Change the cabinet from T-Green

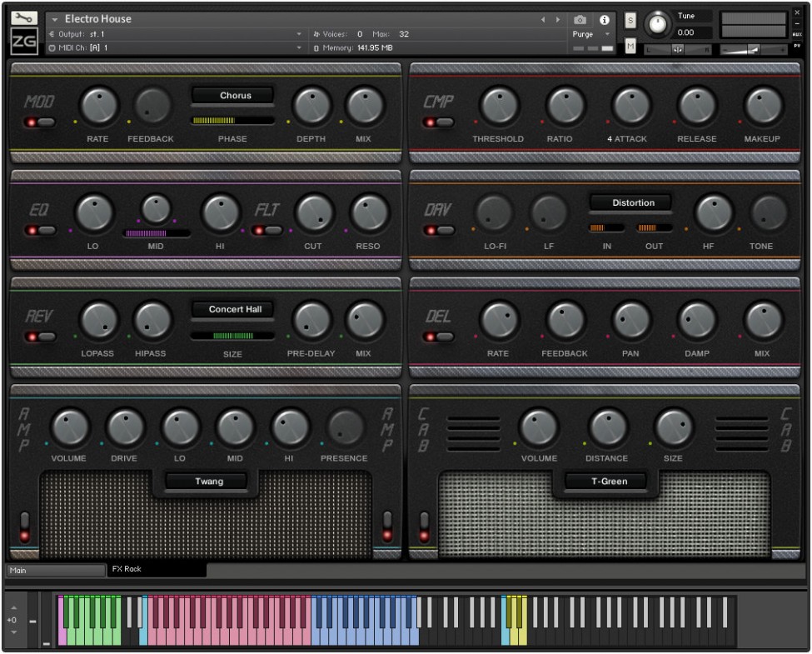click(x=606, y=481)
